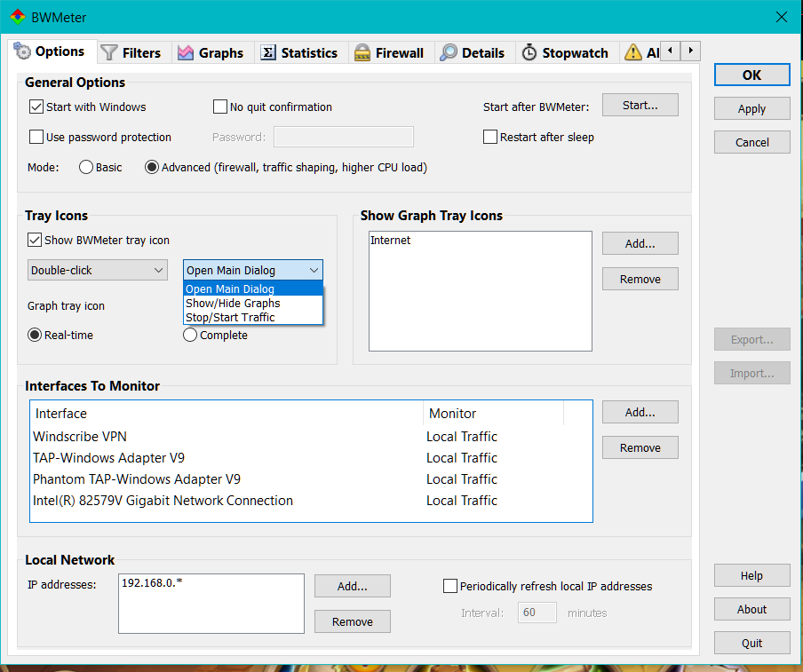
Task: Select Phantom TAP-Windows Adapter V9 row
Action: click(x=311, y=479)
